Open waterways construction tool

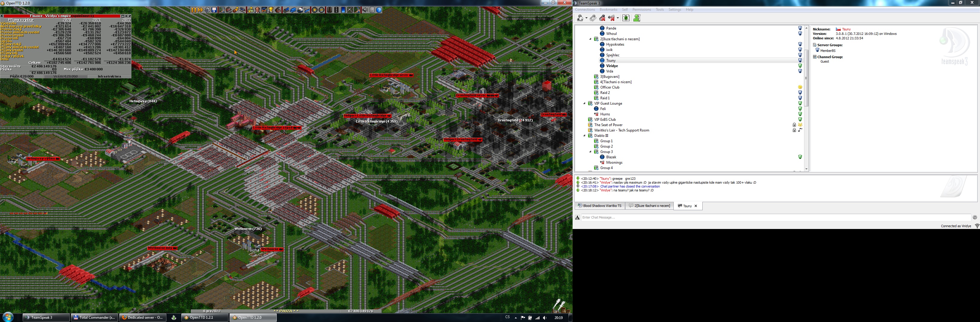click(x=343, y=10)
